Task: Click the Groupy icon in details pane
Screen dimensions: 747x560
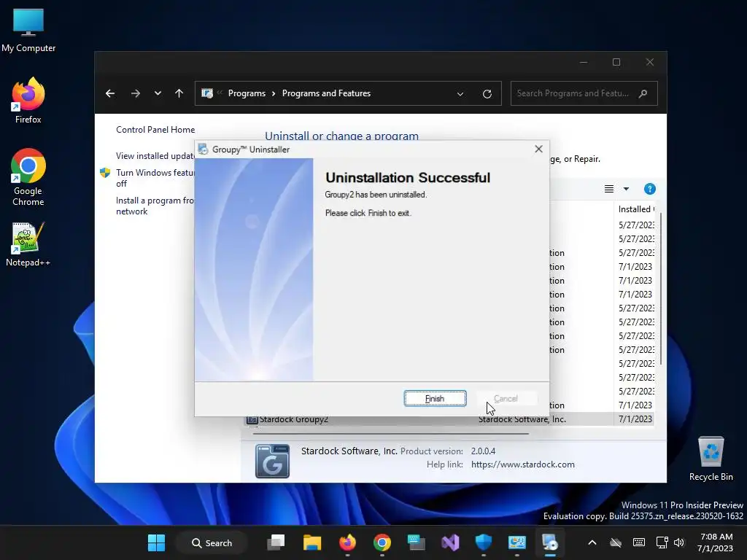Action: click(272, 461)
